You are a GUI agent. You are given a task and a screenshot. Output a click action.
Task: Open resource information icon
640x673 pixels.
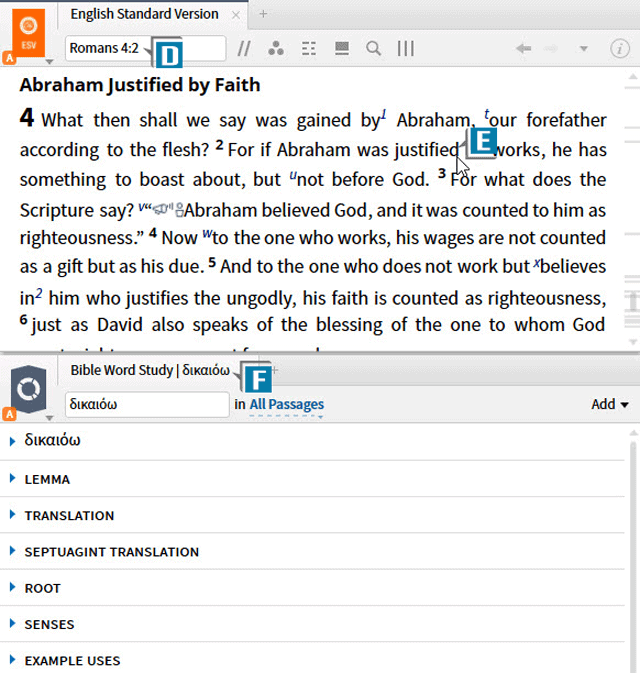point(620,49)
